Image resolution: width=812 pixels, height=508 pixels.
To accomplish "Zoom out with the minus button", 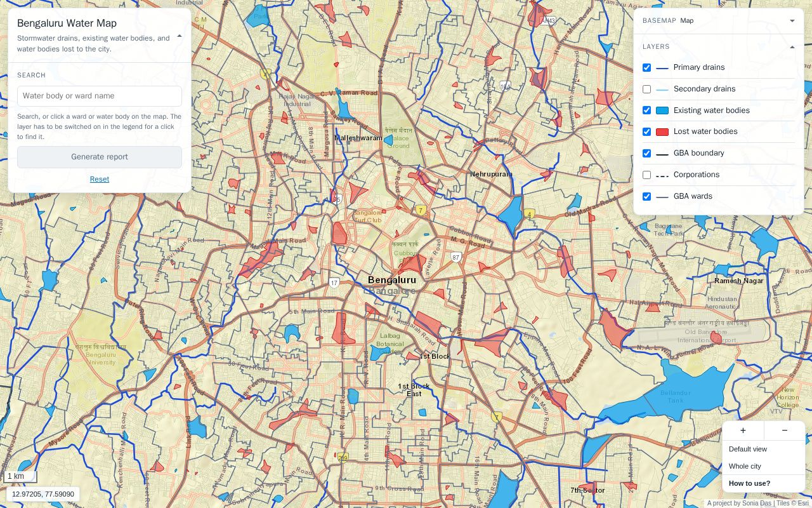I will point(785,430).
